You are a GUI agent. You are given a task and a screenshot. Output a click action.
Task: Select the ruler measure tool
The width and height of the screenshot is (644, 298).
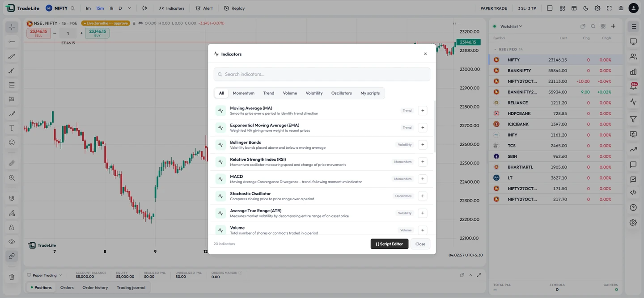pos(12,164)
